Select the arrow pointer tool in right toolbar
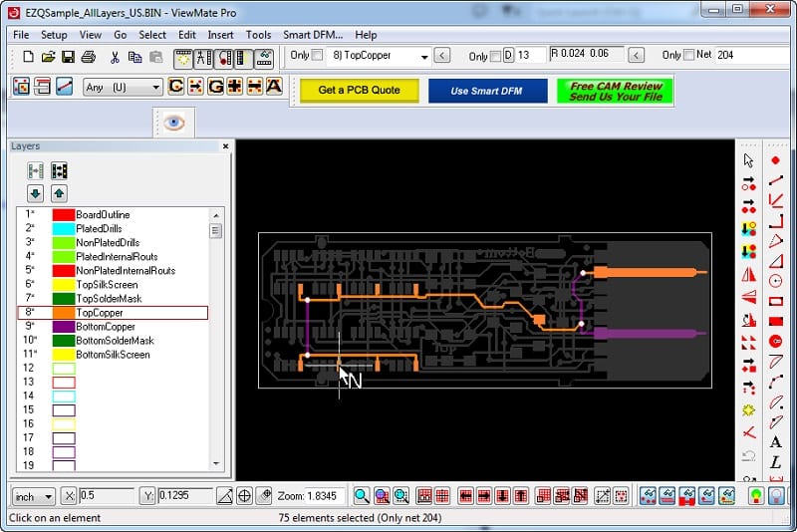The width and height of the screenshot is (797, 532). (748, 160)
